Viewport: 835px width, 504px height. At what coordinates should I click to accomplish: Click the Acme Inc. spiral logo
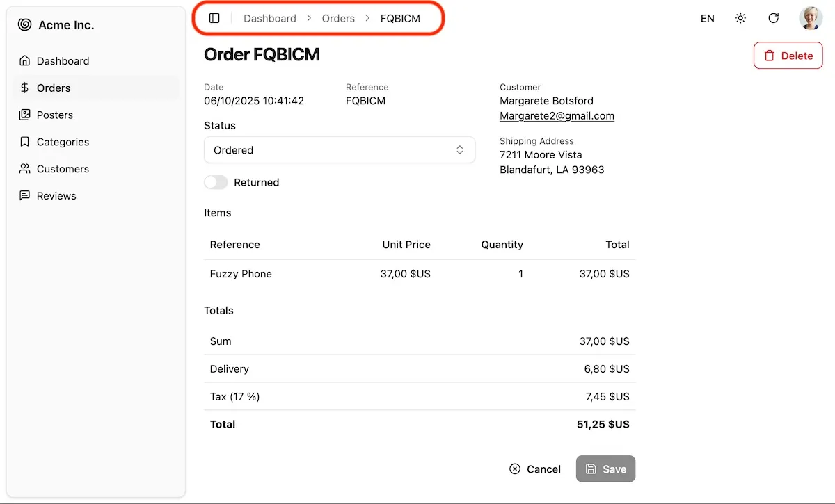point(24,25)
